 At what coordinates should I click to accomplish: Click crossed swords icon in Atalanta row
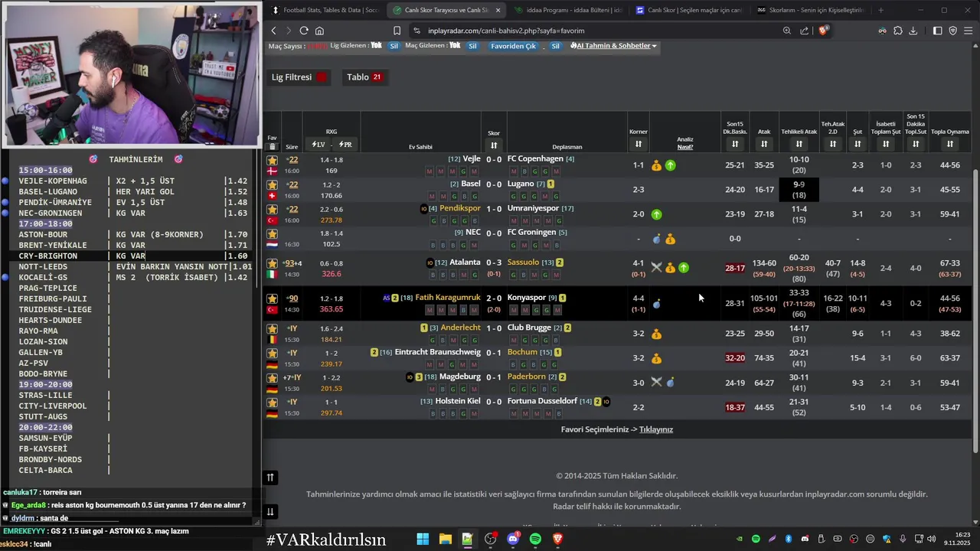pyautogui.click(x=656, y=267)
